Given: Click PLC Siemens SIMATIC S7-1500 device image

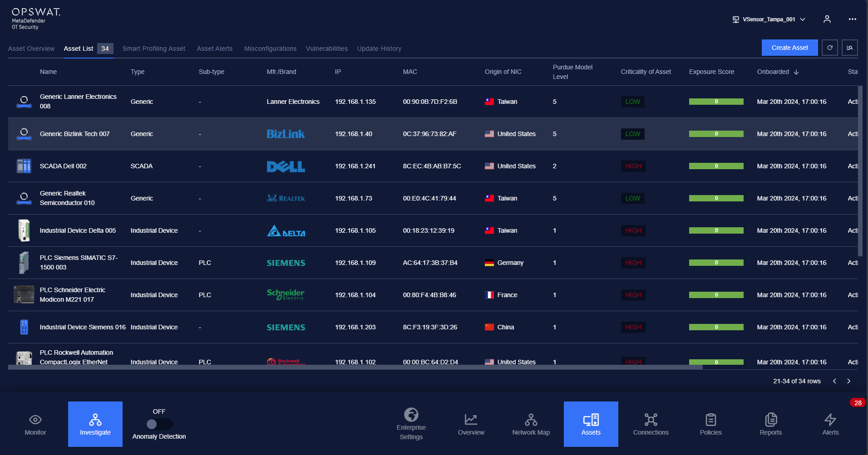Looking at the screenshot, I should [24, 262].
